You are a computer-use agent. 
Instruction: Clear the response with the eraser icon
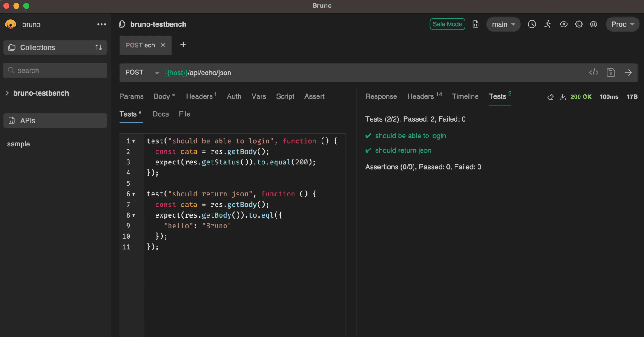click(x=551, y=97)
